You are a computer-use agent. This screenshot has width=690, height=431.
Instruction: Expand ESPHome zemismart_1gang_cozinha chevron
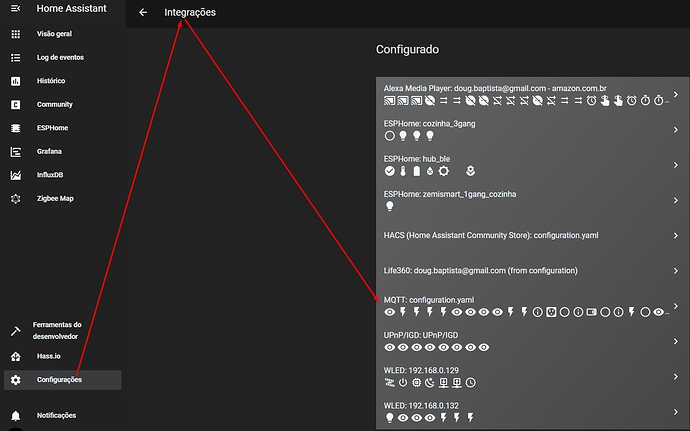(x=676, y=200)
